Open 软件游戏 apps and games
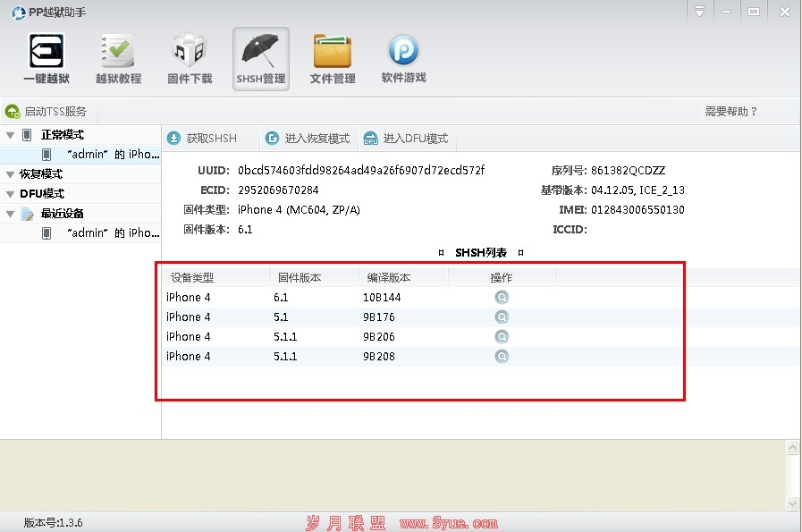Viewport: 802px width, 532px height. coord(403,59)
